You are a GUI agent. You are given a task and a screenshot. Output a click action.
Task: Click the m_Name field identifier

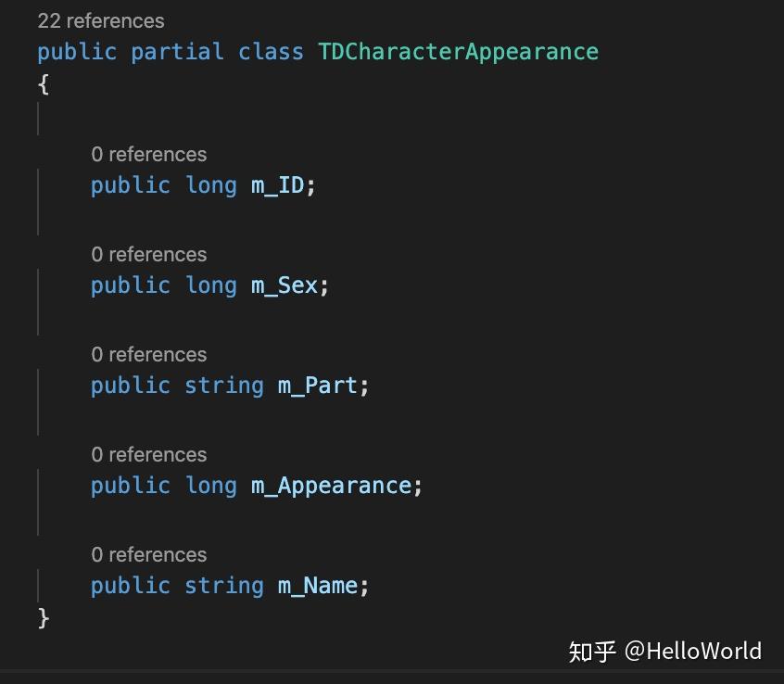[x=318, y=586]
